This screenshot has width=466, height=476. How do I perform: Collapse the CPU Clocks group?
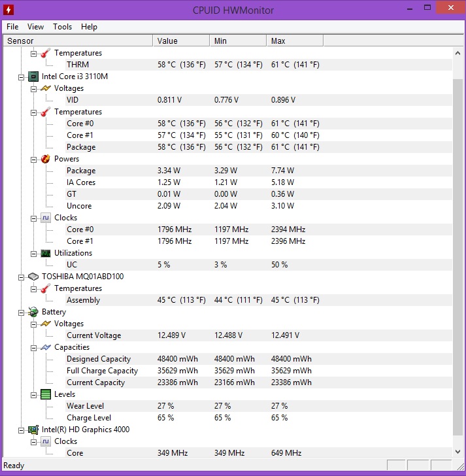click(x=33, y=218)
